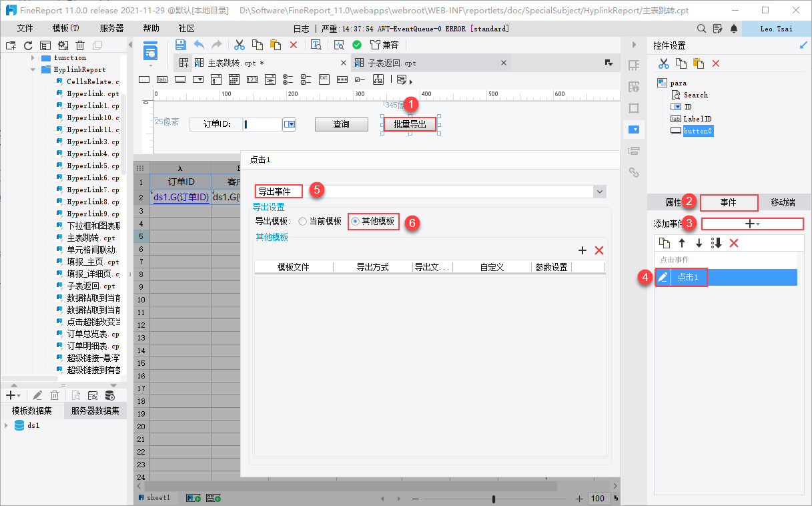Open the 模板(T) menu
This screenshot has width=812, height=506.
point(66,29)
